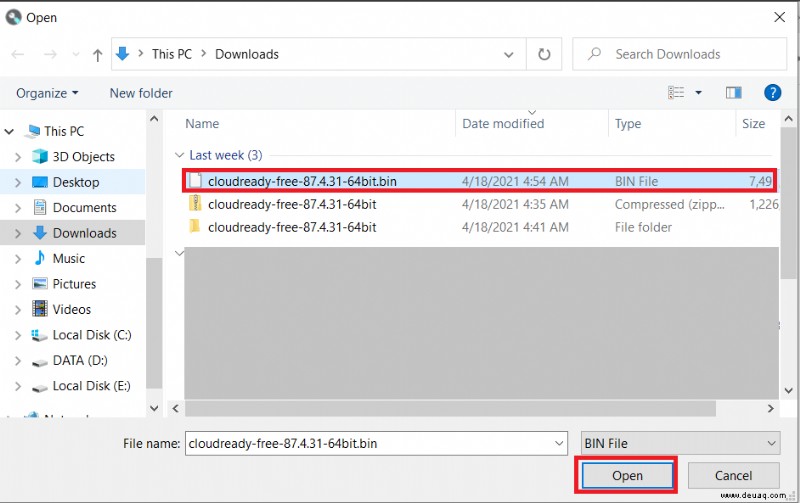Open the File name dropdown arrow
This screenshot has height=503, width=800.
point(559,443)
